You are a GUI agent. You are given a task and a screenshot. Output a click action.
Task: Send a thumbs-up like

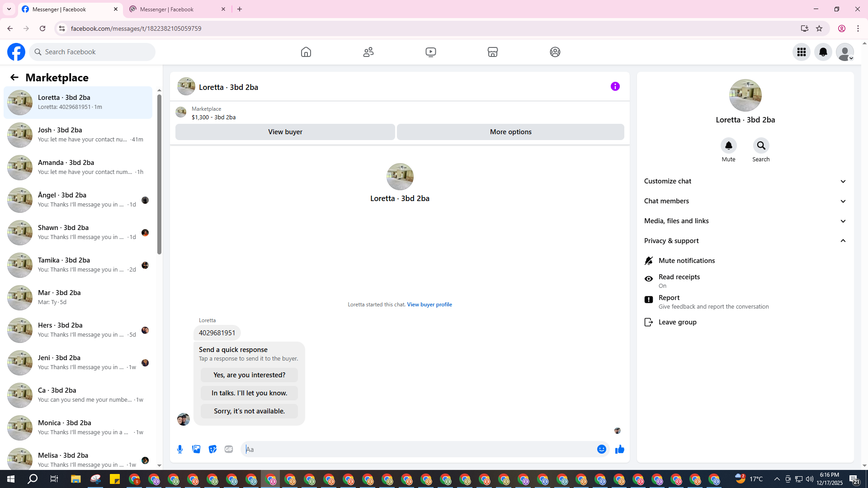click(x=619, y=449)
